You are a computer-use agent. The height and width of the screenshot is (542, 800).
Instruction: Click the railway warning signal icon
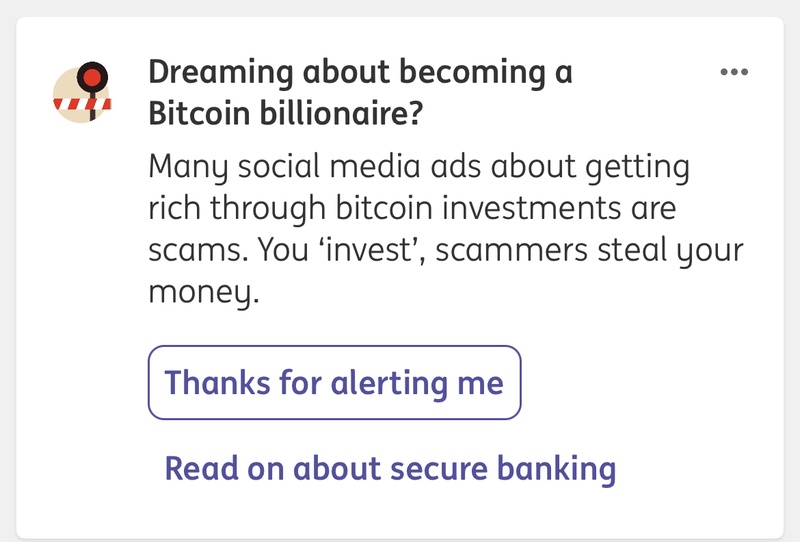83,93
